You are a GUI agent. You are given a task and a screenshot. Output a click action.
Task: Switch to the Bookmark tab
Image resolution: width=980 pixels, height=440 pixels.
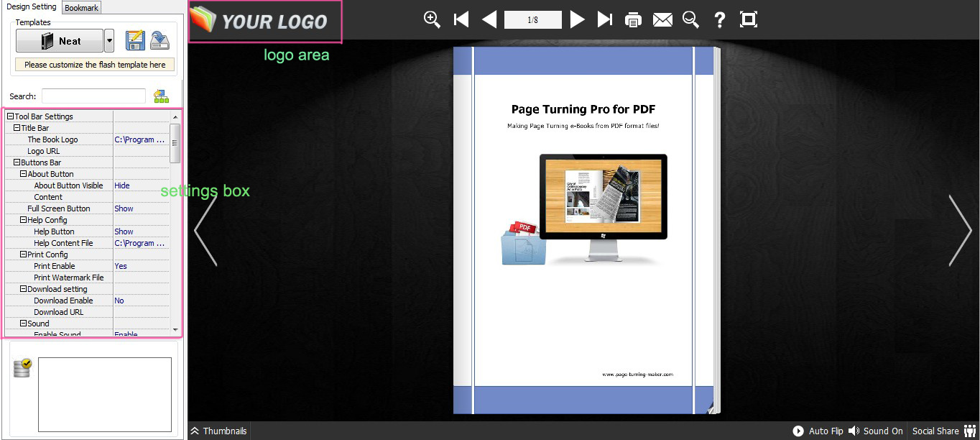[82, 8]
